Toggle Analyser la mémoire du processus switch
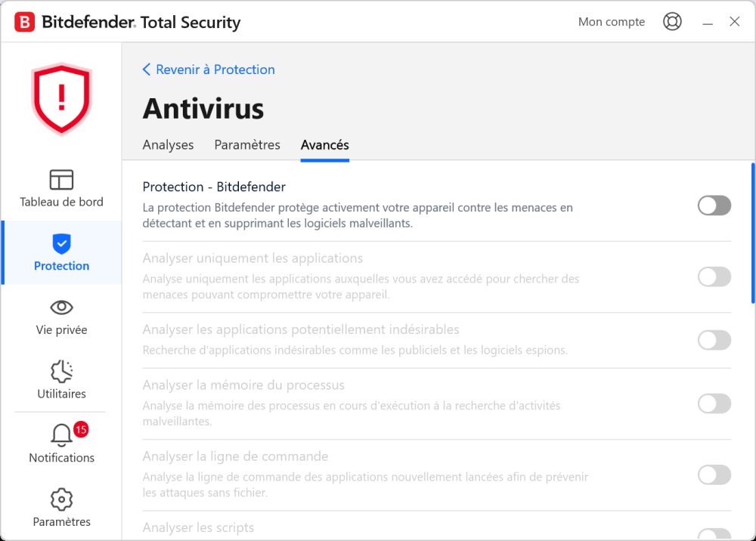Screen dimensions: 756x541 pyautogui.click(x=714, y=403)
